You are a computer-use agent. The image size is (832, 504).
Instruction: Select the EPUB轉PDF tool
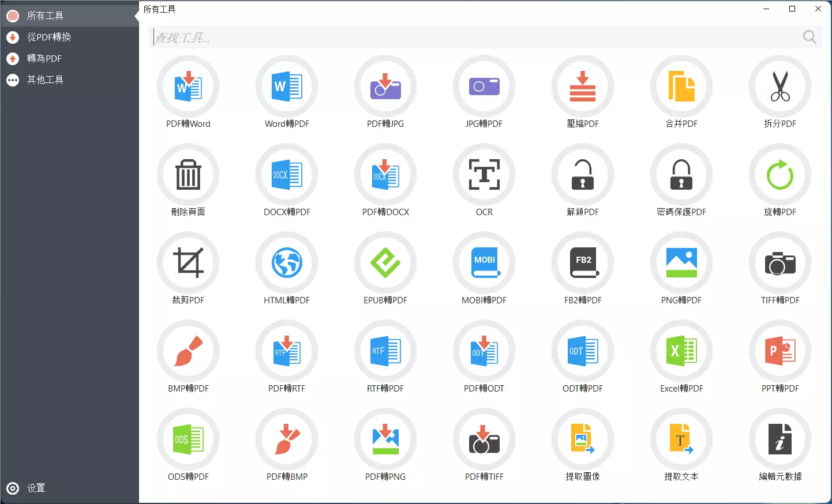click(385, 263)
